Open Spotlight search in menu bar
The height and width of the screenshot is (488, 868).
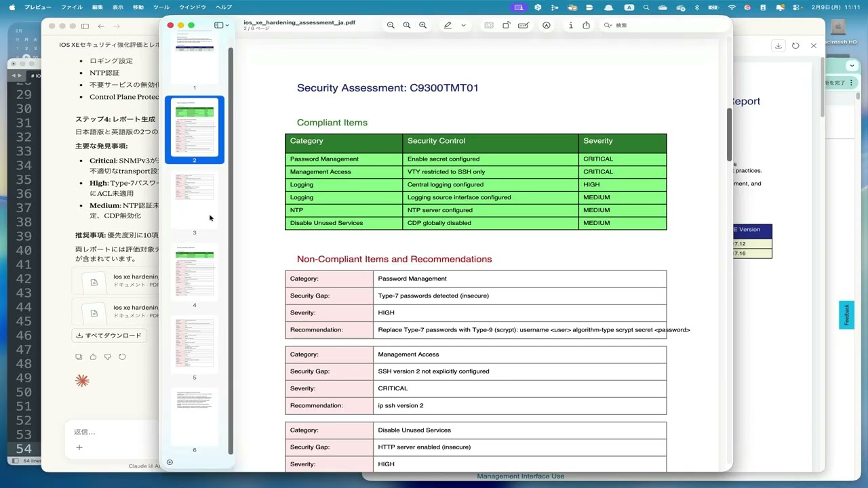[646, 7]
